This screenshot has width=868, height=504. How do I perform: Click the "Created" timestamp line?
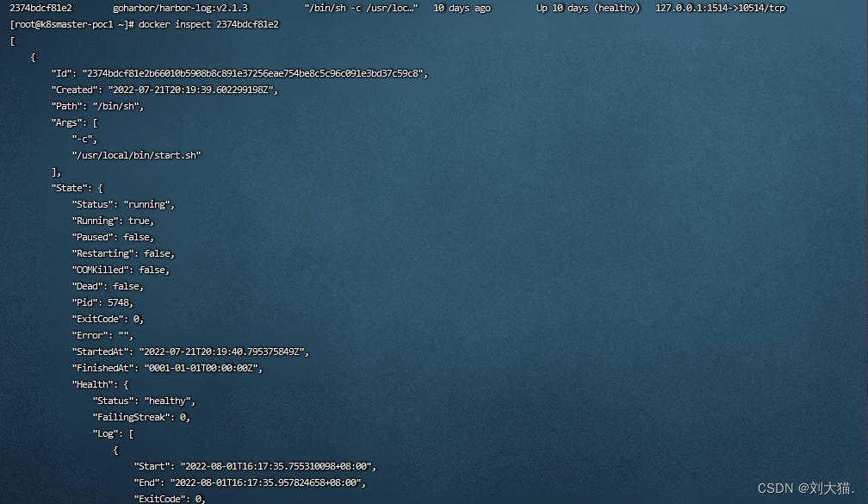point(165,90)
